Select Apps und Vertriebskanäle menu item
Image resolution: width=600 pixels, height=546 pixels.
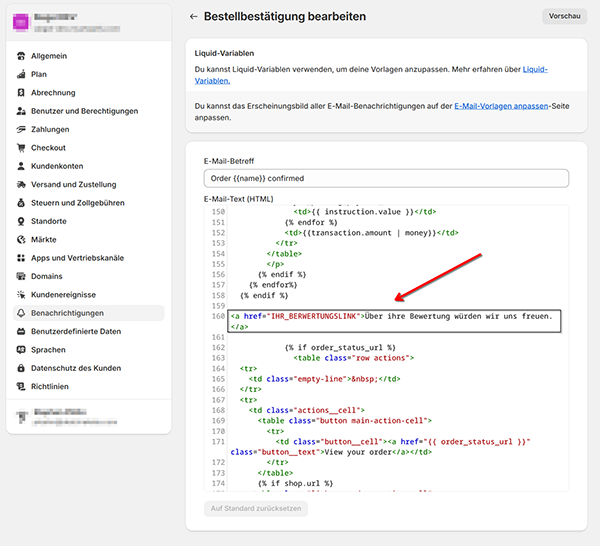[77, 258]
